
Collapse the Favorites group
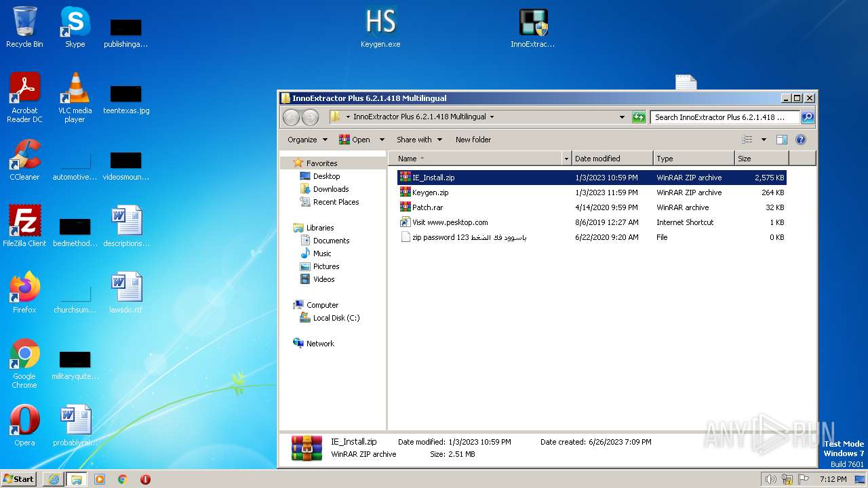point(321,163)
